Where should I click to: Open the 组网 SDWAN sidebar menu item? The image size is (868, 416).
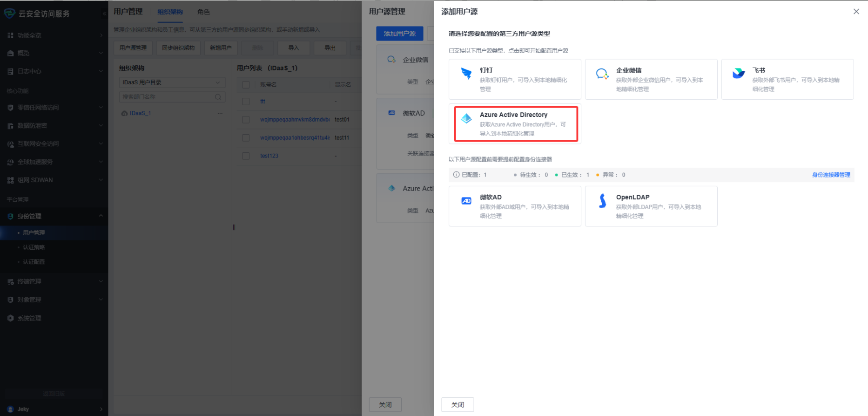coord(54,180)
